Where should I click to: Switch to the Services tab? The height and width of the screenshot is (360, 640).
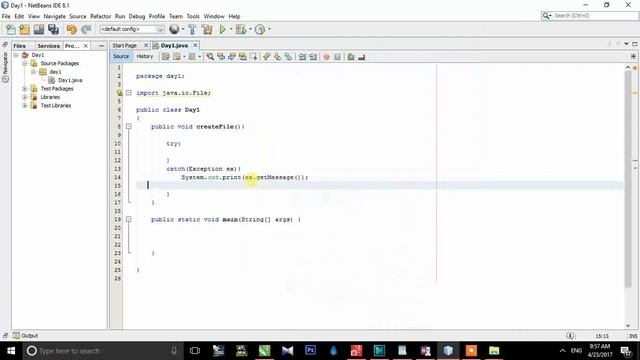[49, 46]
